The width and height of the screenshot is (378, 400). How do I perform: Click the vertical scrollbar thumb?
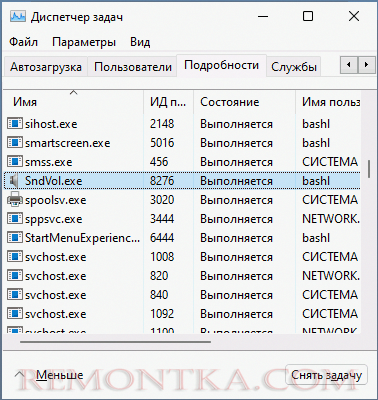369,169
